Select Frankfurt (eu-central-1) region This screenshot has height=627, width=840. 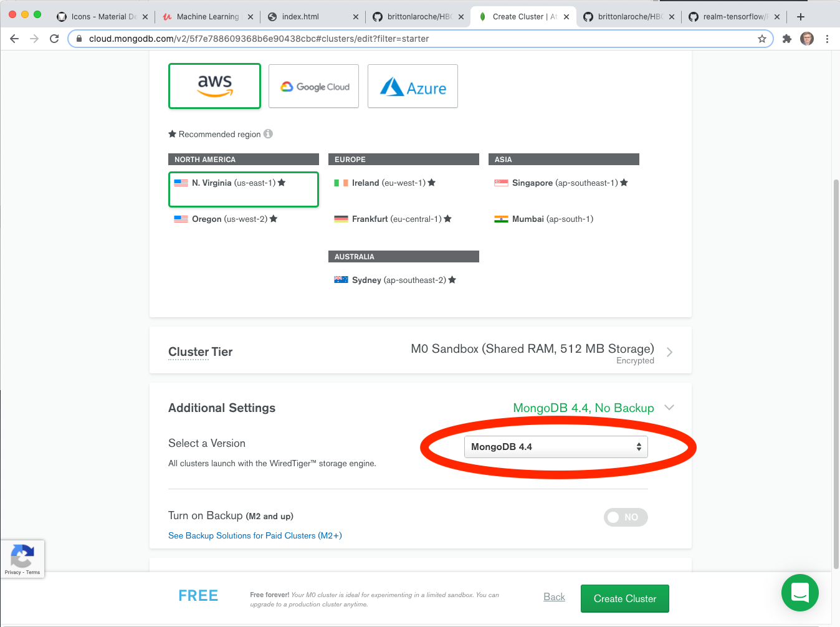pos(393,219)
